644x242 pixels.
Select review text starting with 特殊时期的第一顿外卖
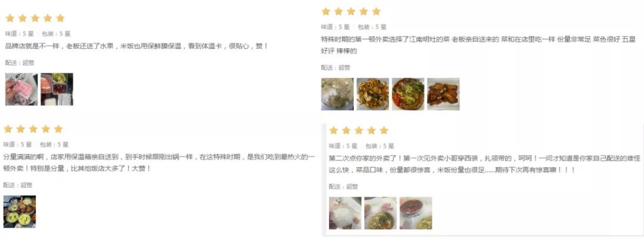point(478,45)
